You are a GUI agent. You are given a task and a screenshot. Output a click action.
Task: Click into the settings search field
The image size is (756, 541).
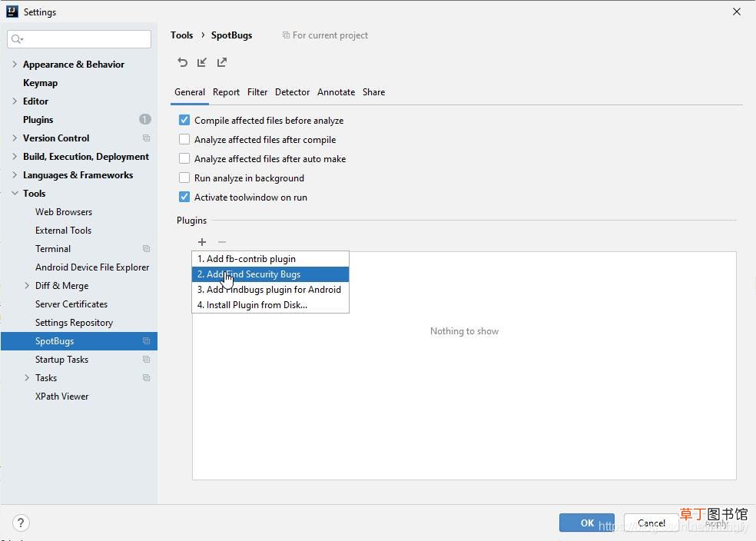79,39
